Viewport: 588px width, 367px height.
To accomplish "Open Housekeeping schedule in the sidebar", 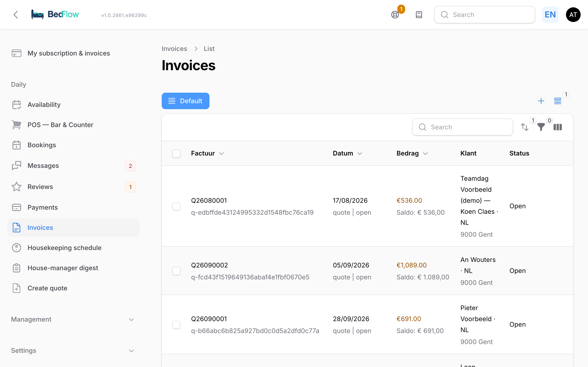I will [x=73, y=247].
